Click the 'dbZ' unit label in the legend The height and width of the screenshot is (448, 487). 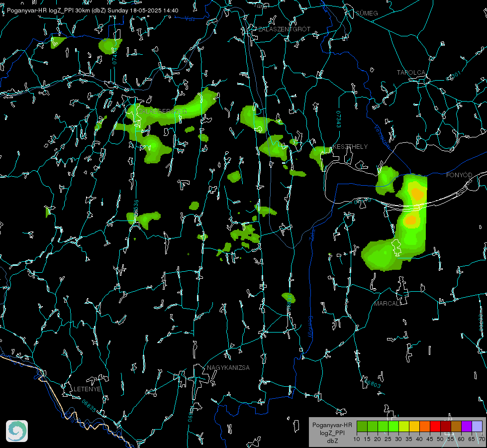pos(332,441)
